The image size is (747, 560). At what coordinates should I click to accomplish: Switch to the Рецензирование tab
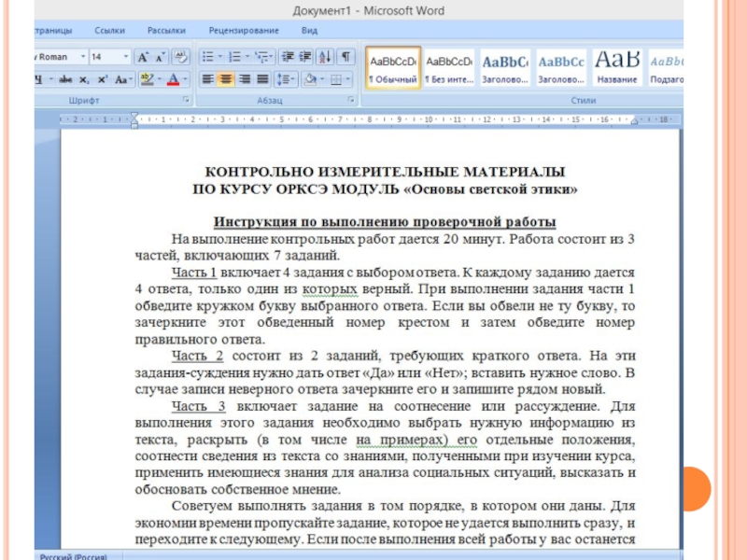tap(243, 30)
